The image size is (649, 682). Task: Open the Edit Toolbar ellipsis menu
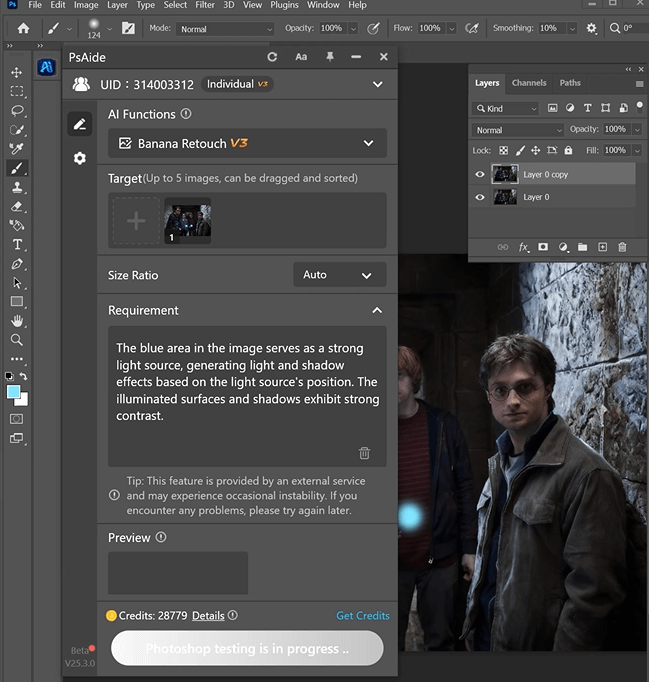[17, 359]
